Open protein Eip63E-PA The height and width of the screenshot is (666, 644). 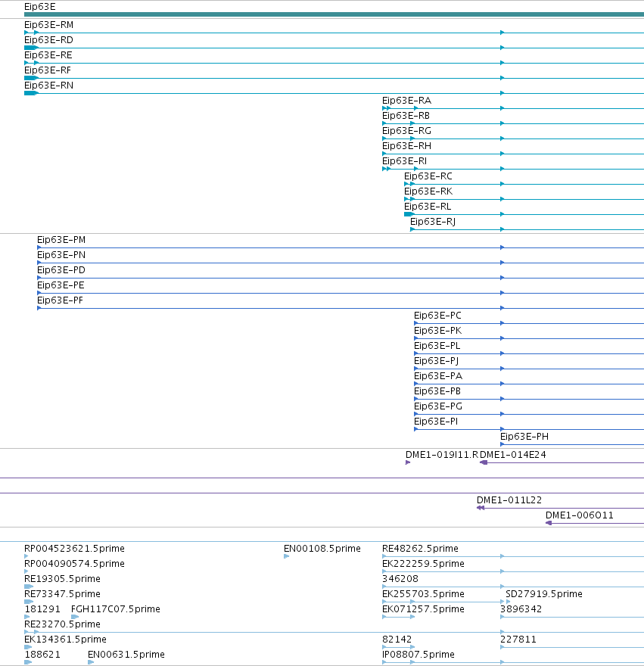438,376
